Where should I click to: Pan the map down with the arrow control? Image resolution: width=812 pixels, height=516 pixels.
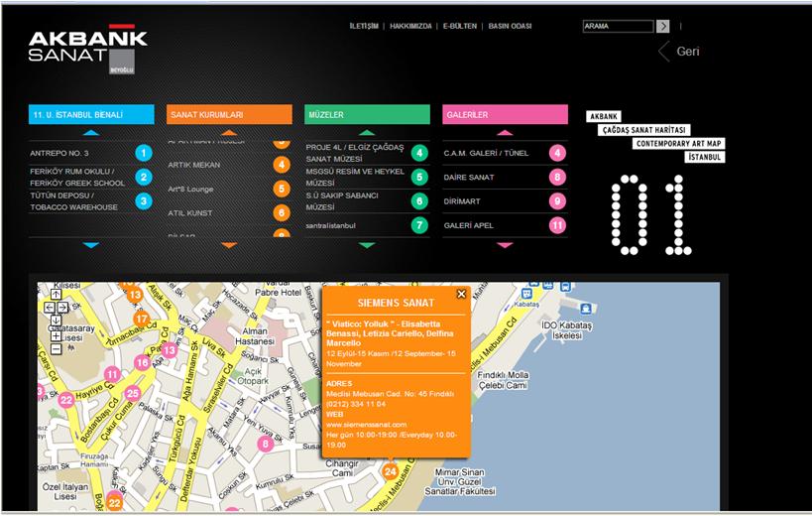point(56,321)
